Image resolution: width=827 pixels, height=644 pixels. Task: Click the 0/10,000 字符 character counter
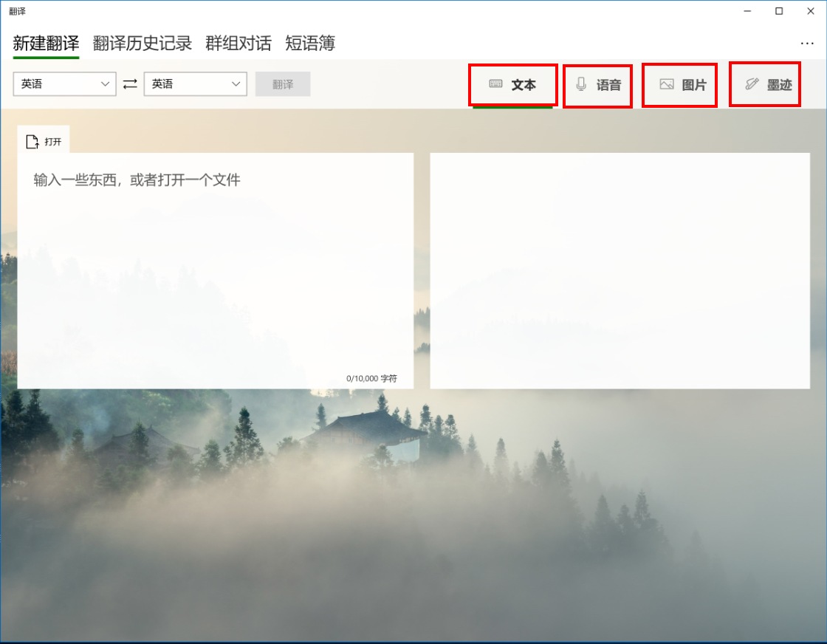coord(371,378)
